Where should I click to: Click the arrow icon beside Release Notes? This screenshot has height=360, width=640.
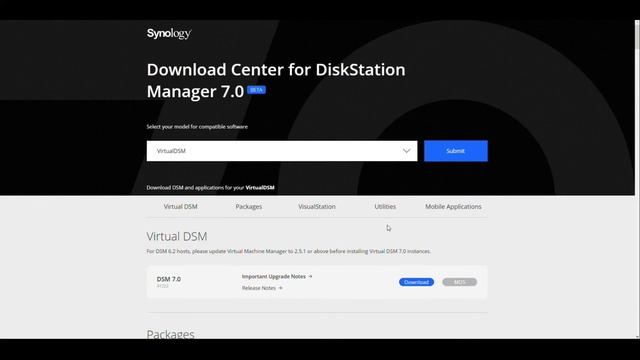tap(280, 288)
